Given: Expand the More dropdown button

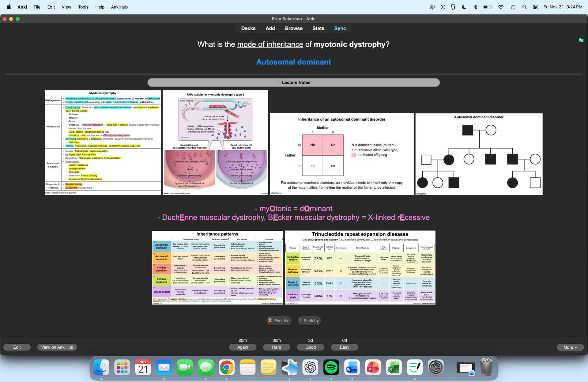Looking at the screenshot, I should tap(570, 347).
